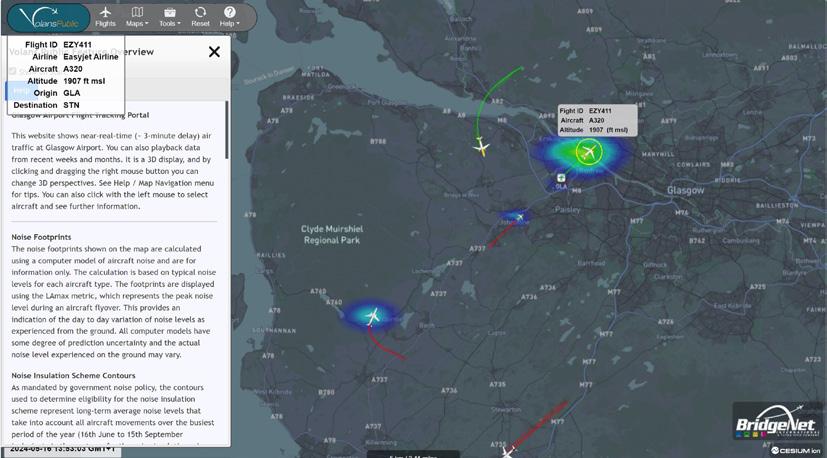
Task: Click the EZY411 flight label on the map
Action: pos(598,120)
